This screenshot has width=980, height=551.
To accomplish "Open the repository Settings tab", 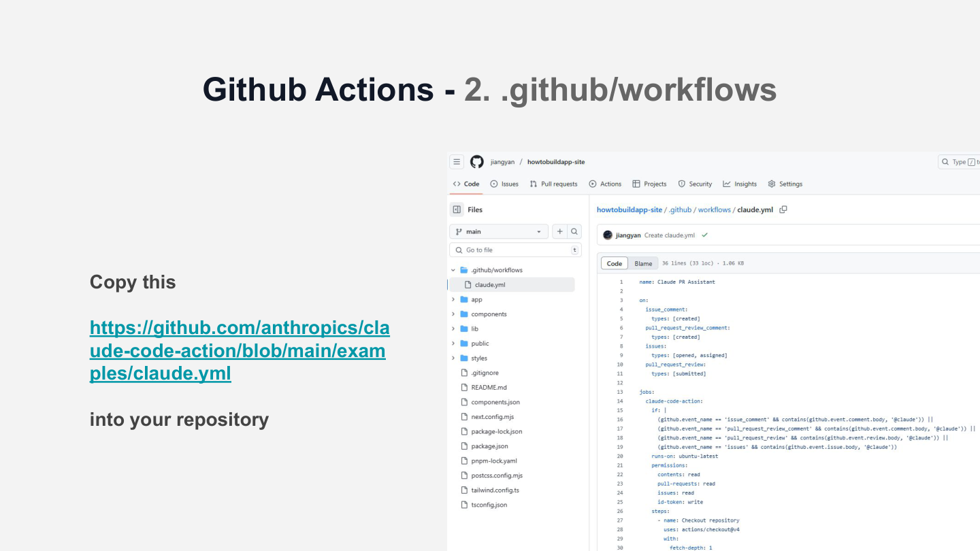I will [785, 184].
